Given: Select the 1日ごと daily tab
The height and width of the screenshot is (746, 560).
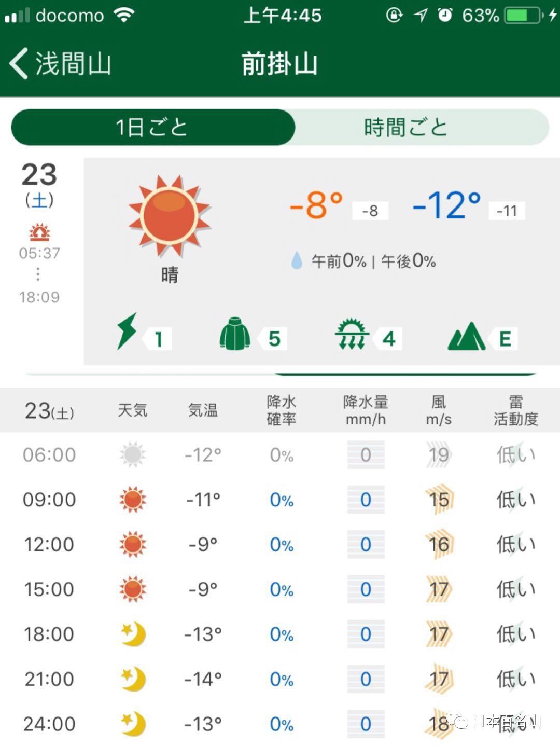Looking at the screenshot, I should tap(153, 127).
